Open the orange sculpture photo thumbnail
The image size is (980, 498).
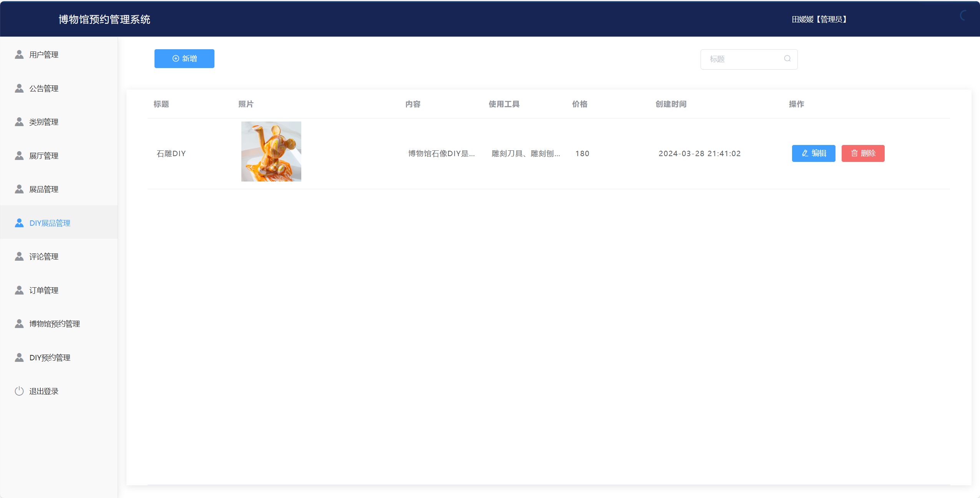[271, 152]
